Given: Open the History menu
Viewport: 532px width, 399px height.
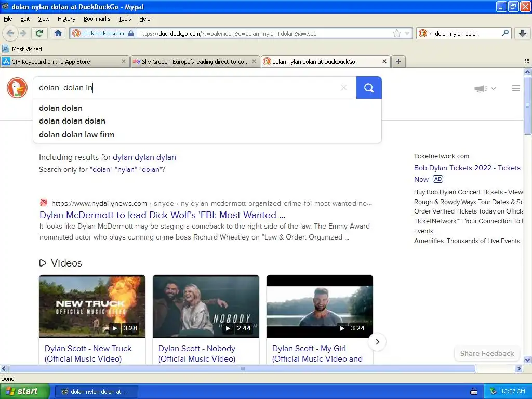Looking at the screenshot, I should pyautogui.click(x=66, y=19).
